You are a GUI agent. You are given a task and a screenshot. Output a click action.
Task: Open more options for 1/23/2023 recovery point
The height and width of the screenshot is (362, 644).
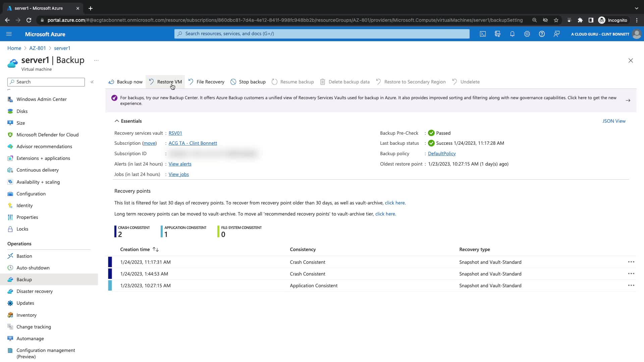pos(631,286)
